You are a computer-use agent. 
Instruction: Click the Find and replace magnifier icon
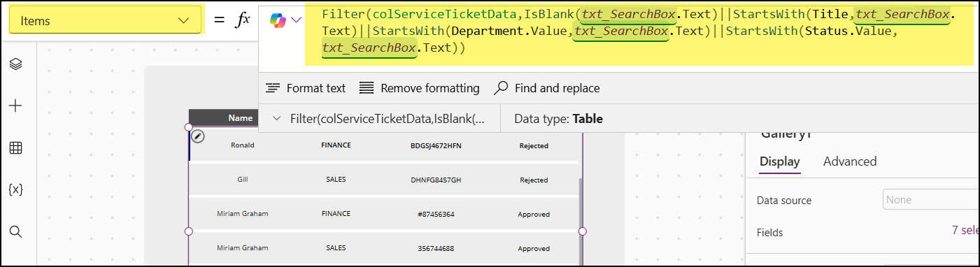tap(501, 88)
